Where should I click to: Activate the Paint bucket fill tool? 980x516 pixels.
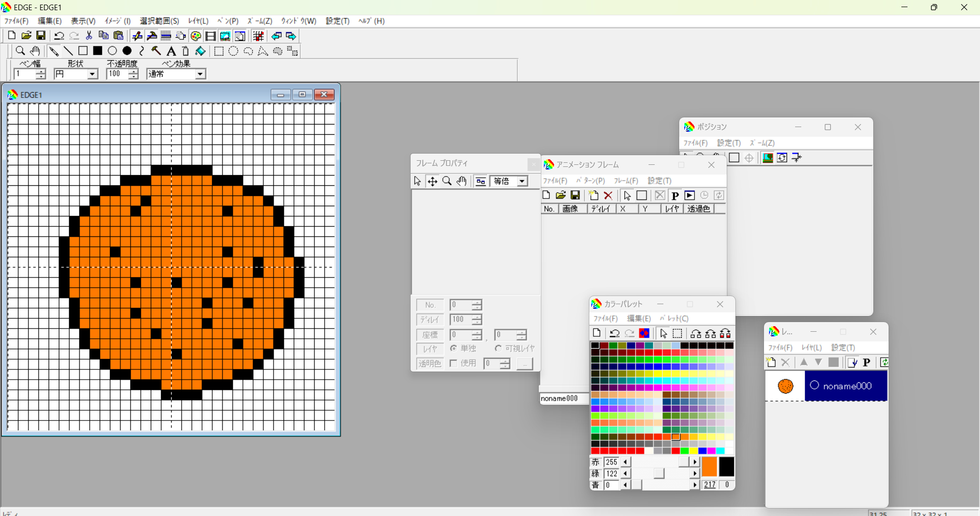pyautogui.click(x=200, y=51)
